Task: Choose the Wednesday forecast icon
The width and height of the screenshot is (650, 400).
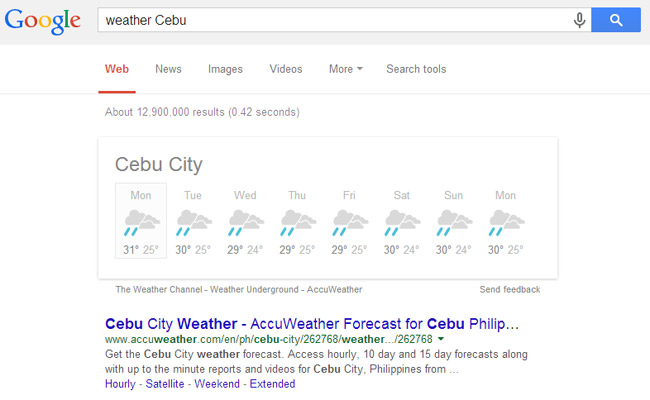Action: click(245, 222)
